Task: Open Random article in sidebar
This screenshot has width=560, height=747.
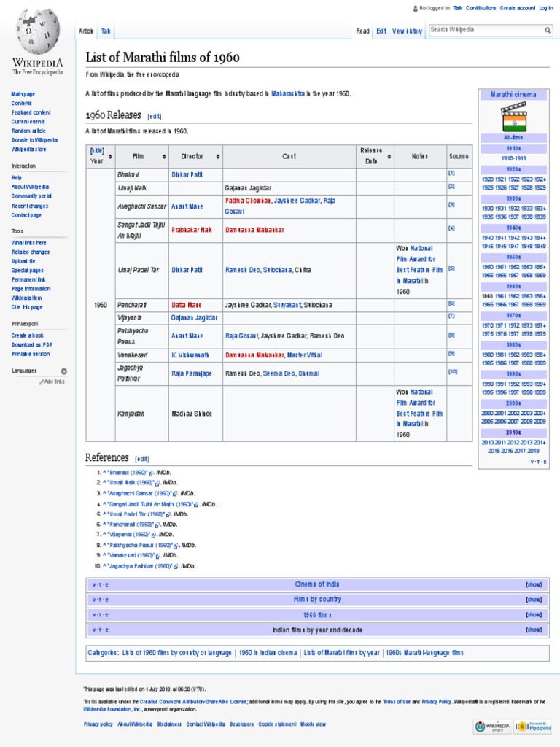Action: click(28, 131)
